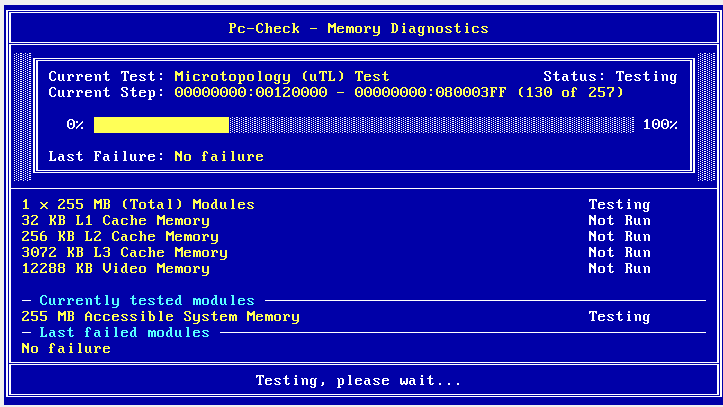Click the unfilled dotted portion of progress bar
This screenshot has width=723, height=407.
(432, 125)
